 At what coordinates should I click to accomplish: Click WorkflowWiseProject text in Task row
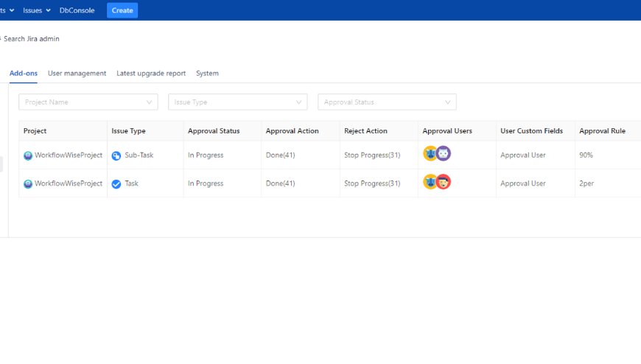point(69,183)
